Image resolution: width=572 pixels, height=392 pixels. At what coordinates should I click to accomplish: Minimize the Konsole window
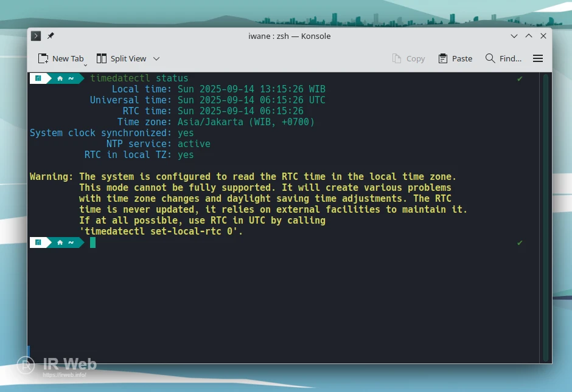[514, 36]
